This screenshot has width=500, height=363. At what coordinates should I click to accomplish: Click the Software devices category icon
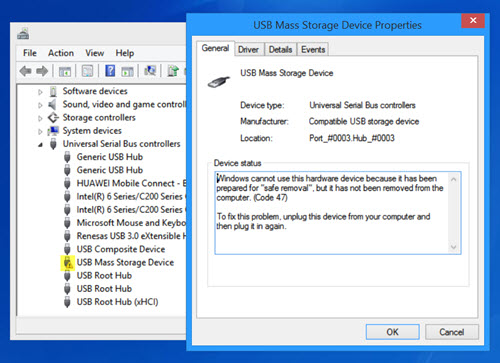(53, 91)
